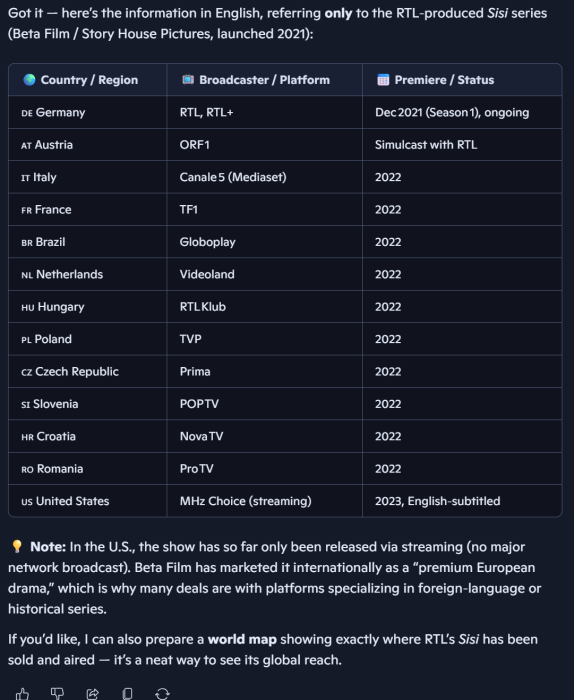Click the share response icon

click(92, 693)
